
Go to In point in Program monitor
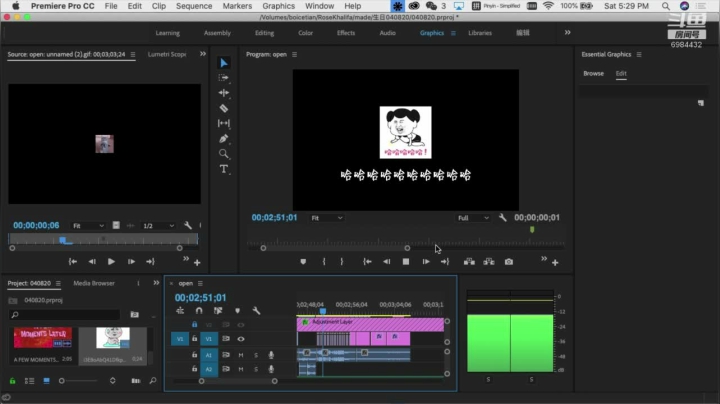point(367,262)
